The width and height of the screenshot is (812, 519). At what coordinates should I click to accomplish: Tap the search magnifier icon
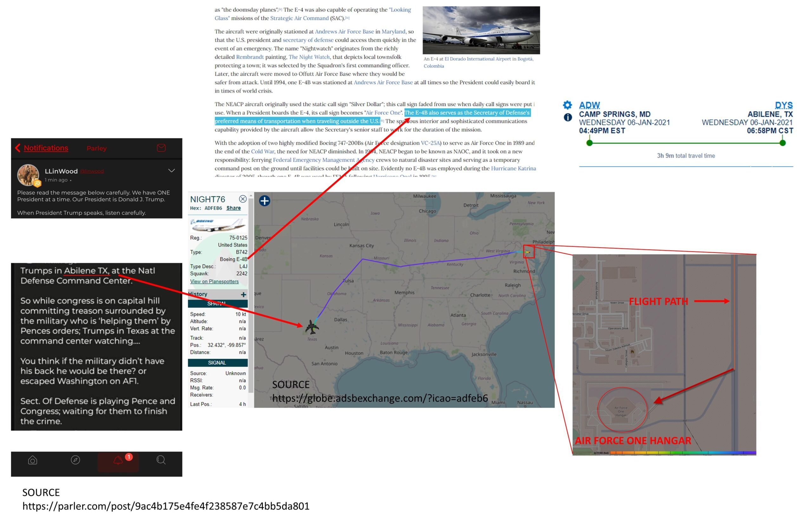161,460
